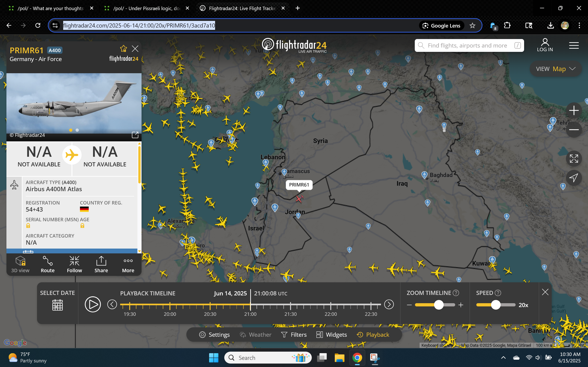Close the Flightradar24 browser tab
Image resolution: width=588 pixels, height=367 pixels.
tap(283, 8)
